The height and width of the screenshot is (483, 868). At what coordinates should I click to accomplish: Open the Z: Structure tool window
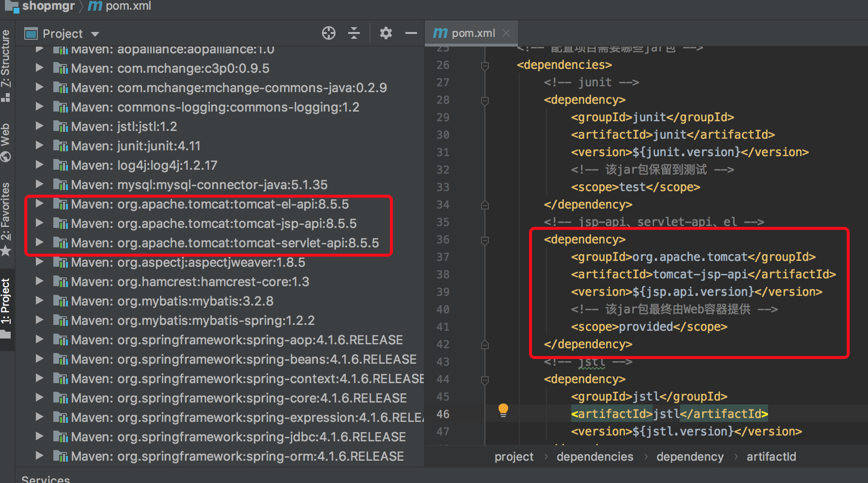pos(6,65)
